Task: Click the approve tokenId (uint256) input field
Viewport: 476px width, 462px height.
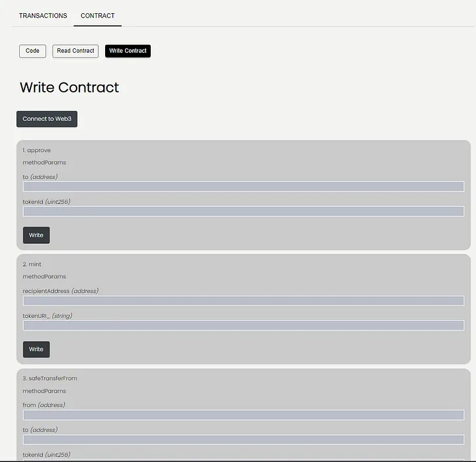Action: (x=243, y=212)
